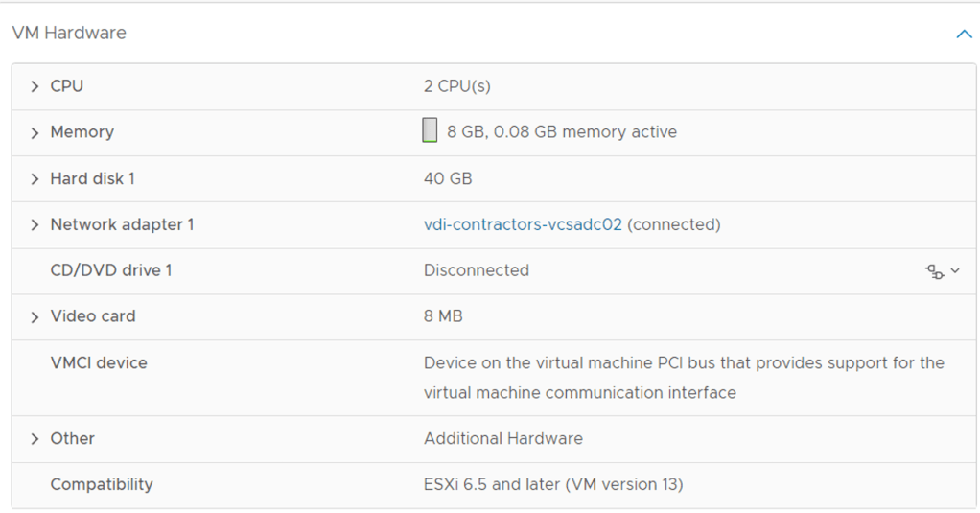
Task: Click the Compatibility ESXi 6.5 value text
Action: pos(553,484)
